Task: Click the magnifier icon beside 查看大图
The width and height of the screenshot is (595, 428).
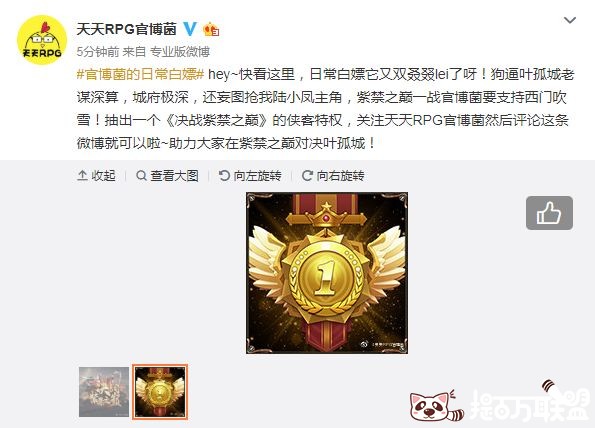Action: (x=141, y=176)
